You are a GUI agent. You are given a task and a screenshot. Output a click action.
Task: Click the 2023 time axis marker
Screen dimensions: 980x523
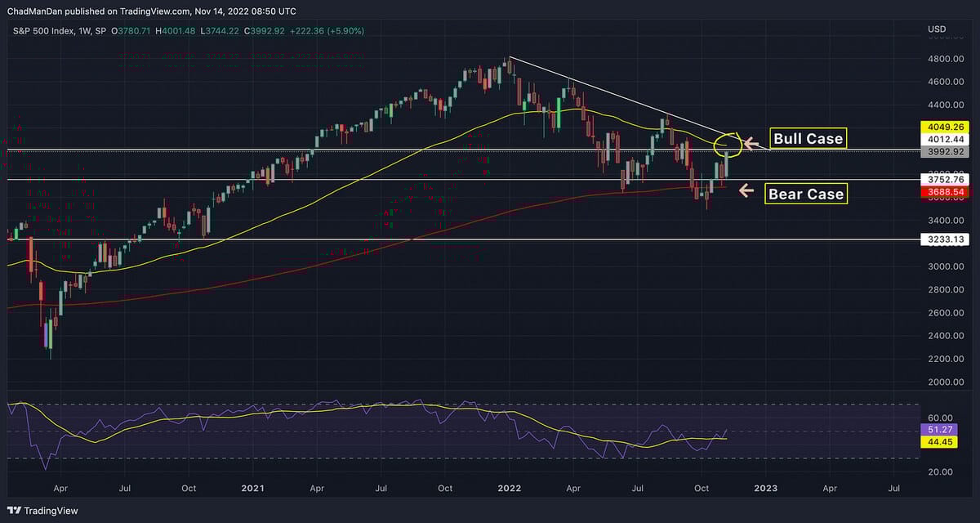coord(765,488)
